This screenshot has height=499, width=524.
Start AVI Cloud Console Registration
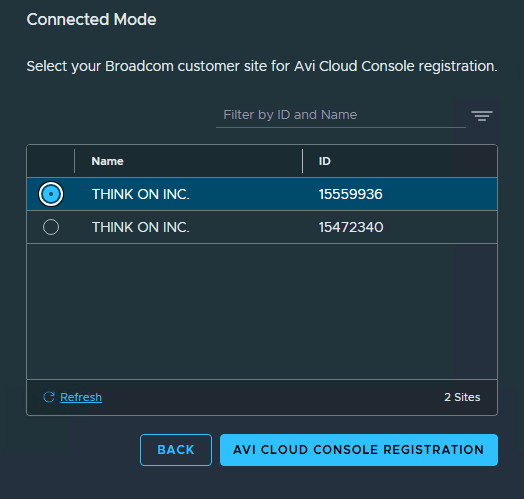(x=359, y=450)
